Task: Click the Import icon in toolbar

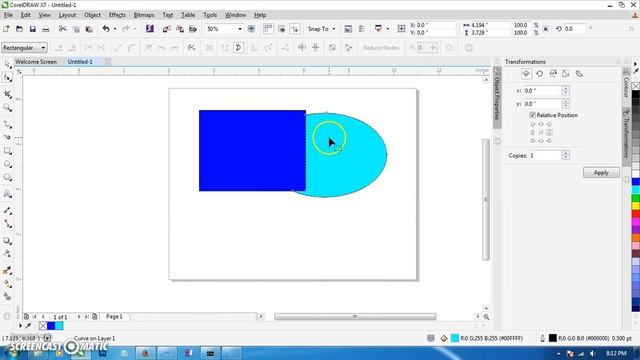Action: point(167,29)
